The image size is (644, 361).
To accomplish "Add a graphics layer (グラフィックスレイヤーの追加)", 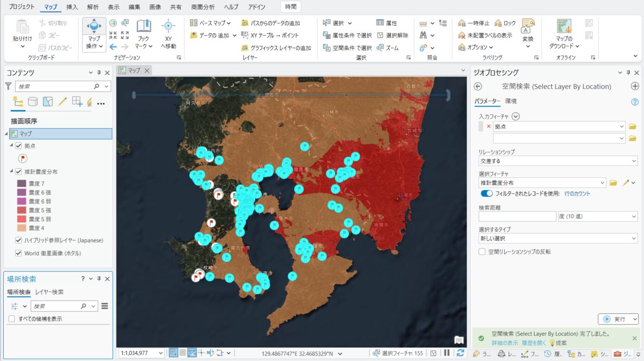I will [276, 48].
